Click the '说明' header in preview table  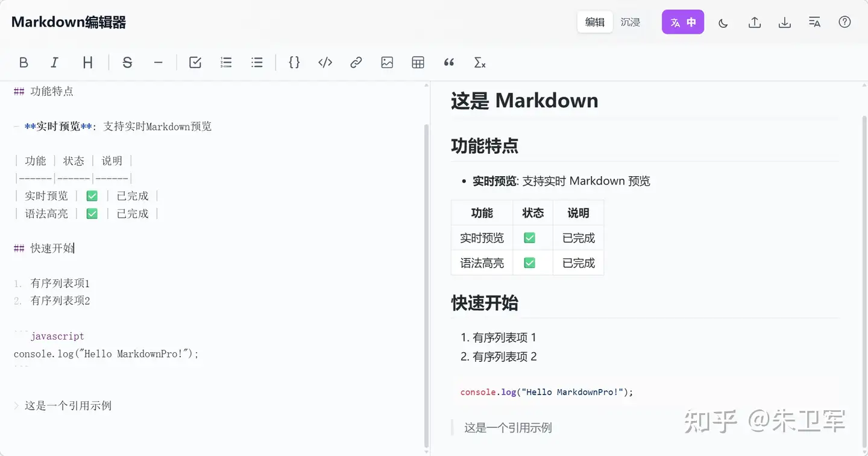click(x=579, y=213)
